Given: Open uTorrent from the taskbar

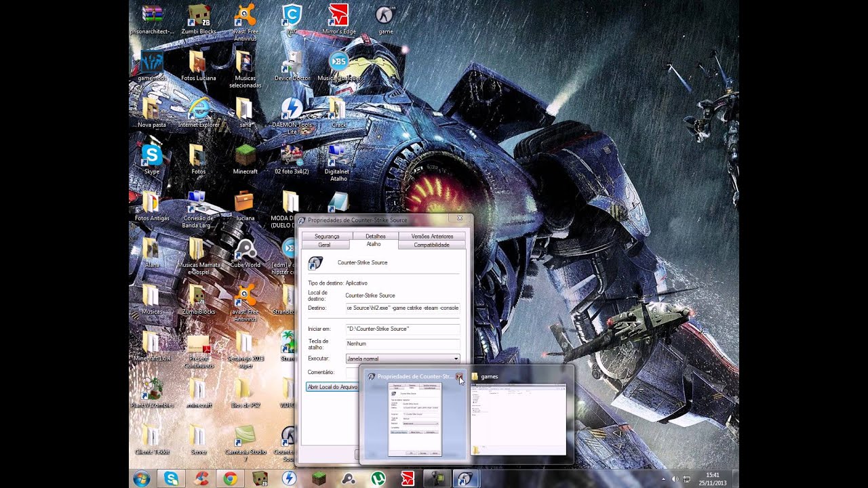Looking at the screenshot, I should [x=378, y=479].
